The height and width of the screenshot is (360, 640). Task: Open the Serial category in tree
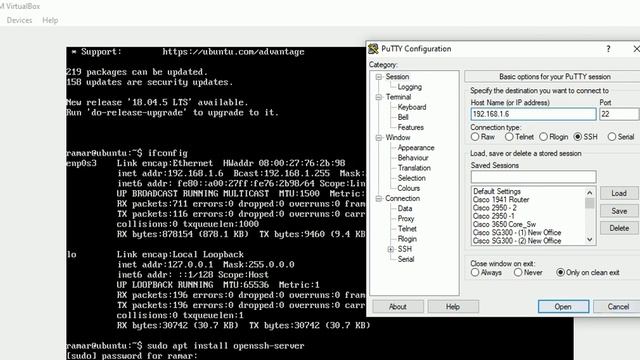(406, 259)
